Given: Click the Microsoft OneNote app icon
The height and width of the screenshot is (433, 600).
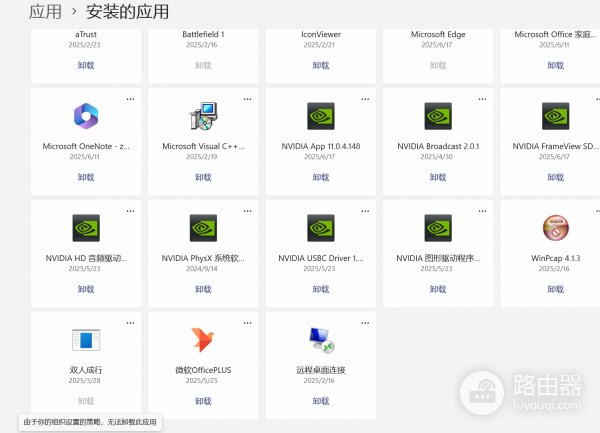Looking at the screenshot, I should click(86, 116).
